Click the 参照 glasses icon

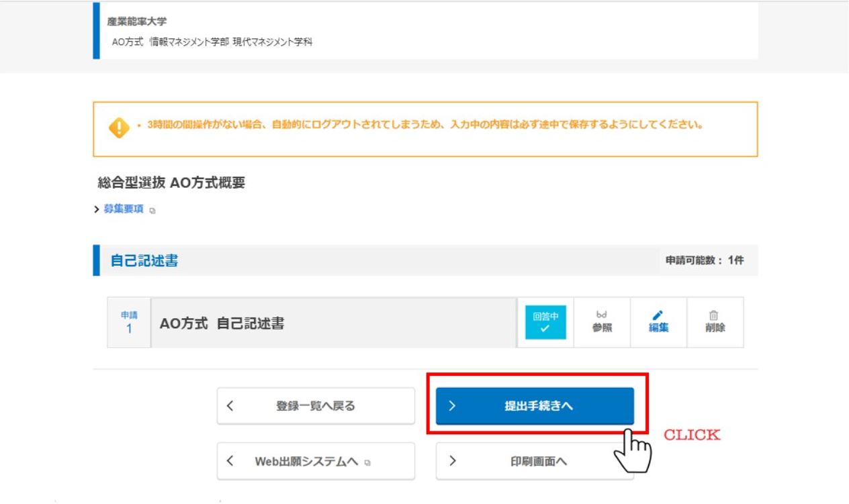[x=601, y=315]
